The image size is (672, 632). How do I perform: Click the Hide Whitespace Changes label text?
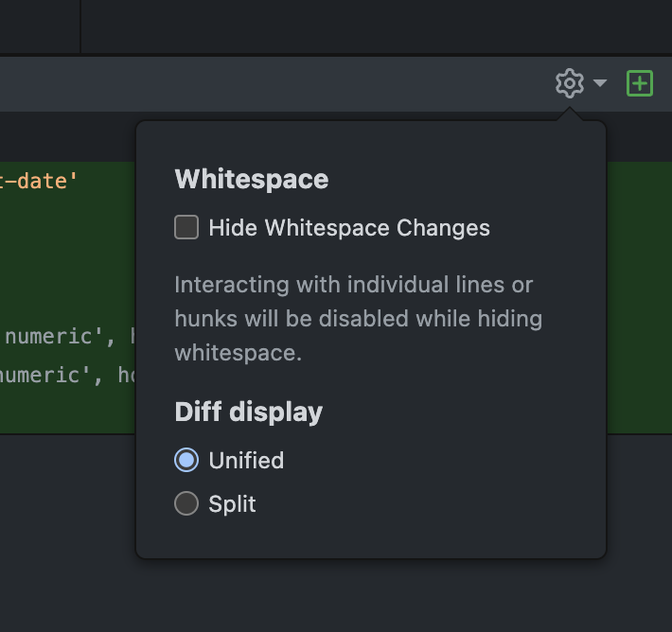349,227
